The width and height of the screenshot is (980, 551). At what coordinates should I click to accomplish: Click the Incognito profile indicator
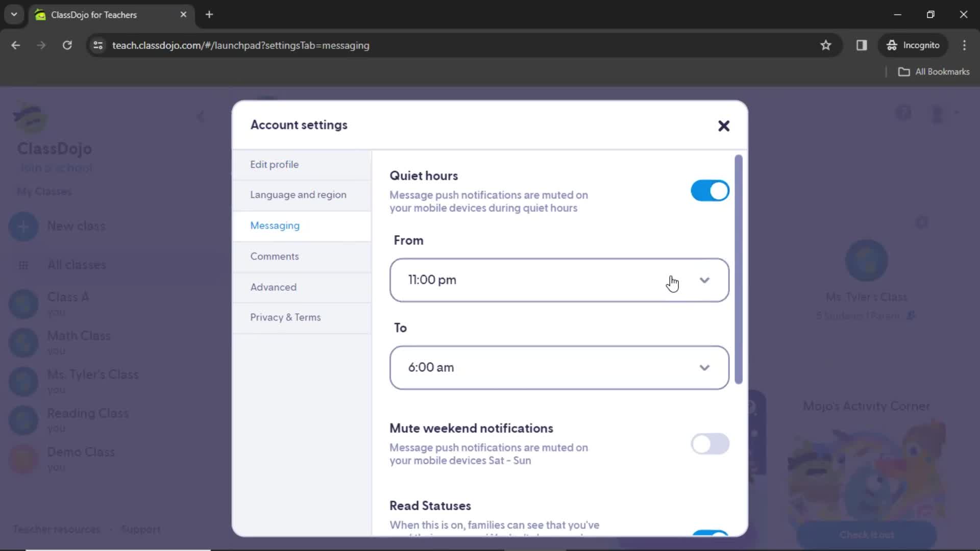point(913,45)
